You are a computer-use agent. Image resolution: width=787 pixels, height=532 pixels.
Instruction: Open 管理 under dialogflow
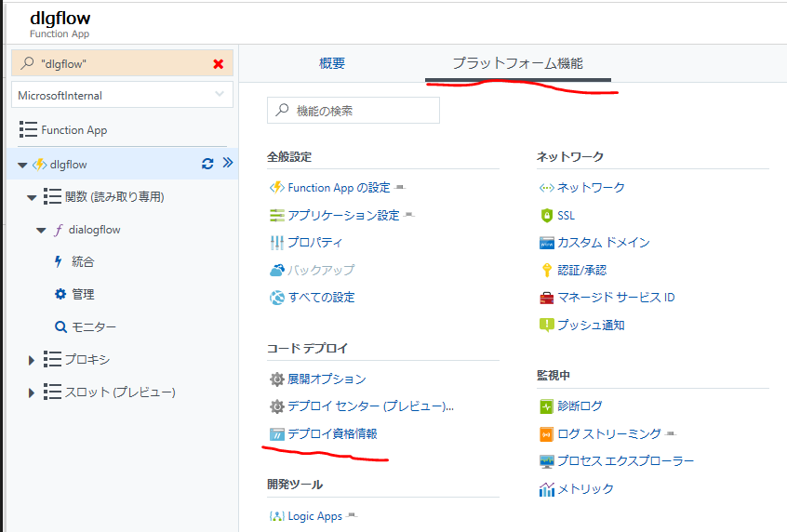point(83,294)
